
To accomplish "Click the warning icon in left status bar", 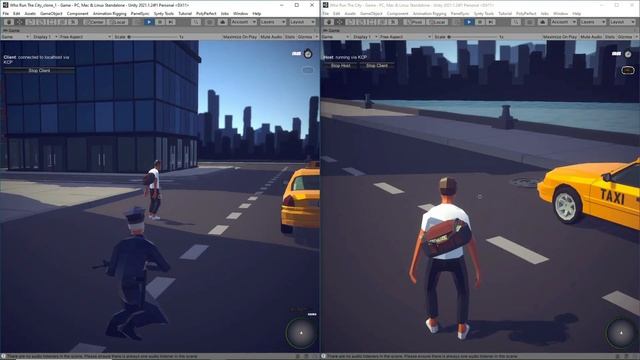I will 3,356.
